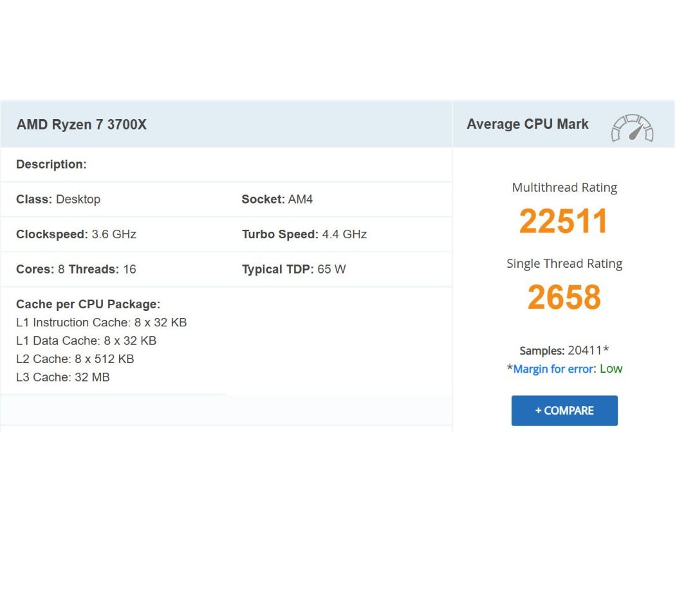The image size is (695, 616).
Task: Click the speedometer gauge icon
Action: [632, 128]
